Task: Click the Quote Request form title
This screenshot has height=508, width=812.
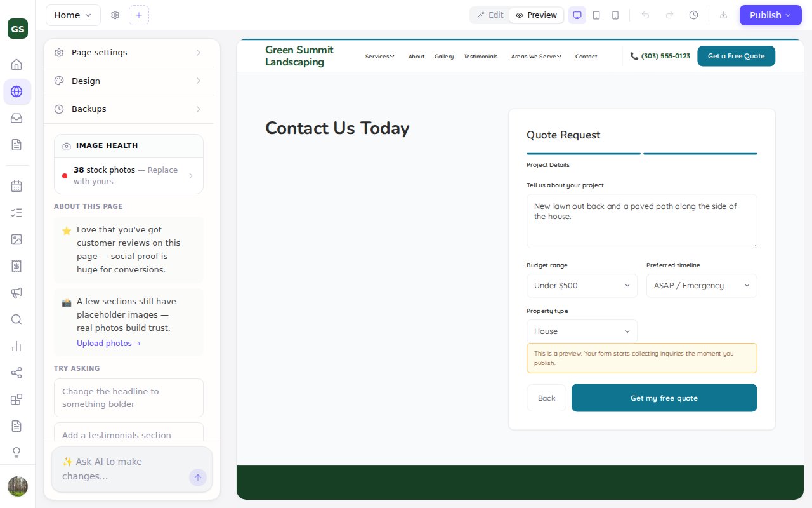Action: [563, 135]
